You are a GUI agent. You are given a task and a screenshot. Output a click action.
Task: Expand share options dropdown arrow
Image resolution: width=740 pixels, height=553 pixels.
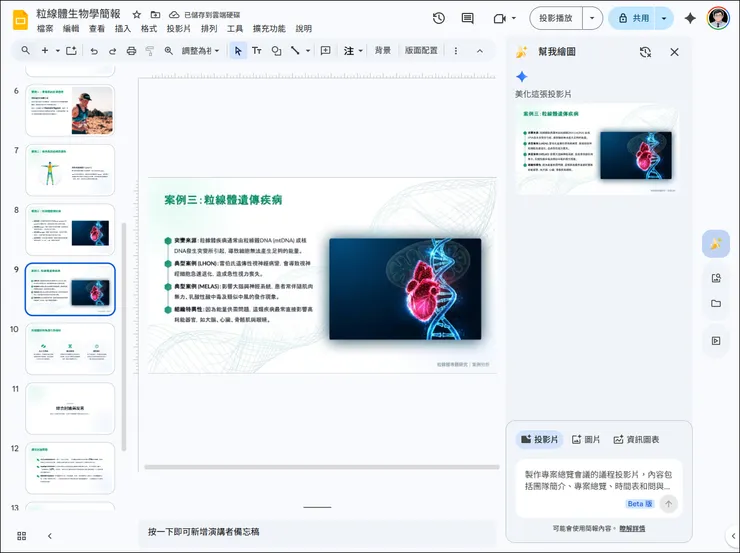coord(664,18)
